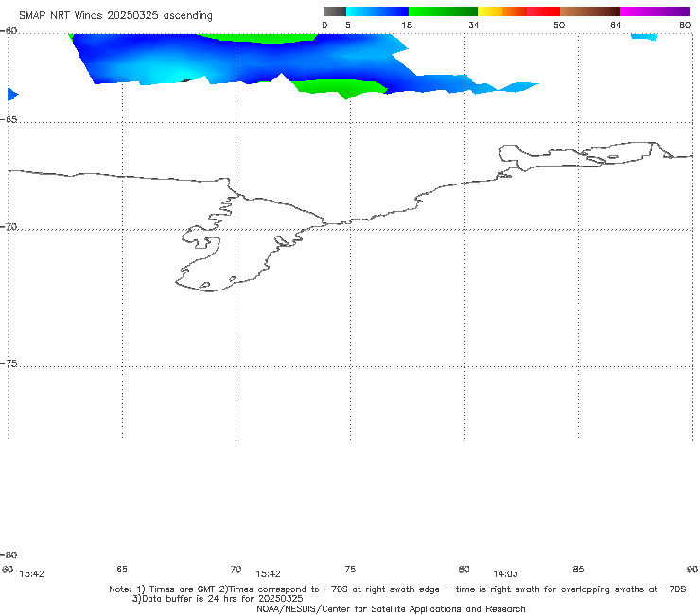Click the color bar label "5"

click(x=348, y=25)
